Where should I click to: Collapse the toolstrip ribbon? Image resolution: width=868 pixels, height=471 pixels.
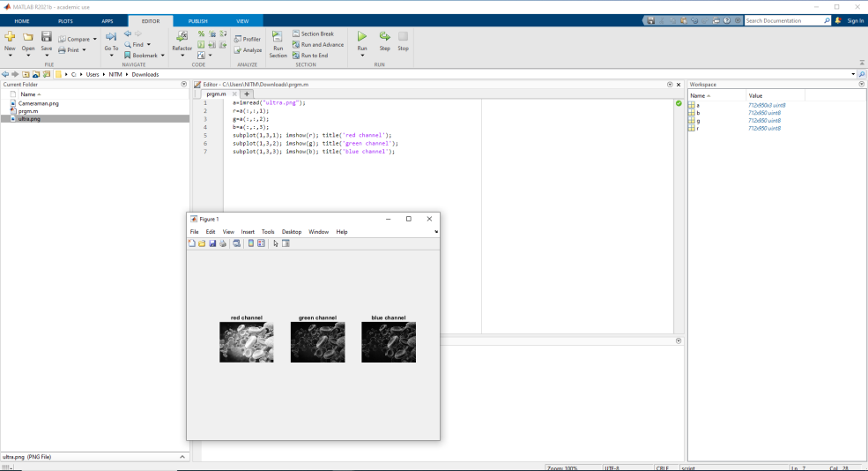tap(861, 63)
